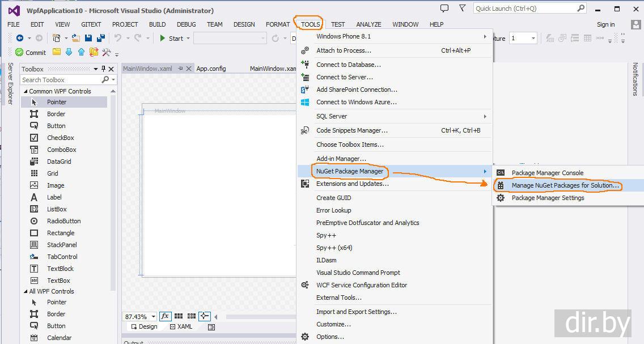Click the Navigate Backward arrow icon
Viewport: 644px width, 344px height.
20,38
